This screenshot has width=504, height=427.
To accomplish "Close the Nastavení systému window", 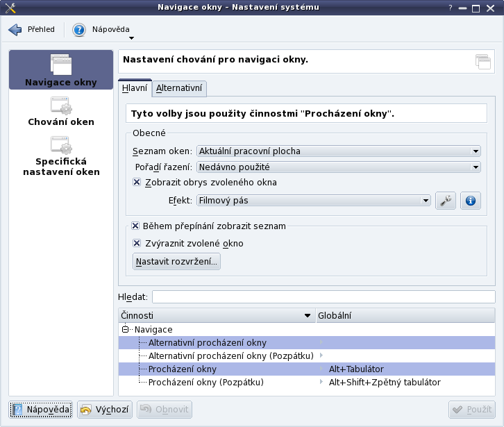I will coord(491,8).
